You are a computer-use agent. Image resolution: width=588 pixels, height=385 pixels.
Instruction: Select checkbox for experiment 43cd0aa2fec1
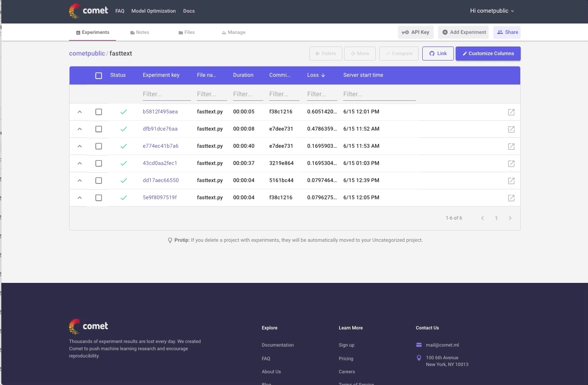(98, 163)
